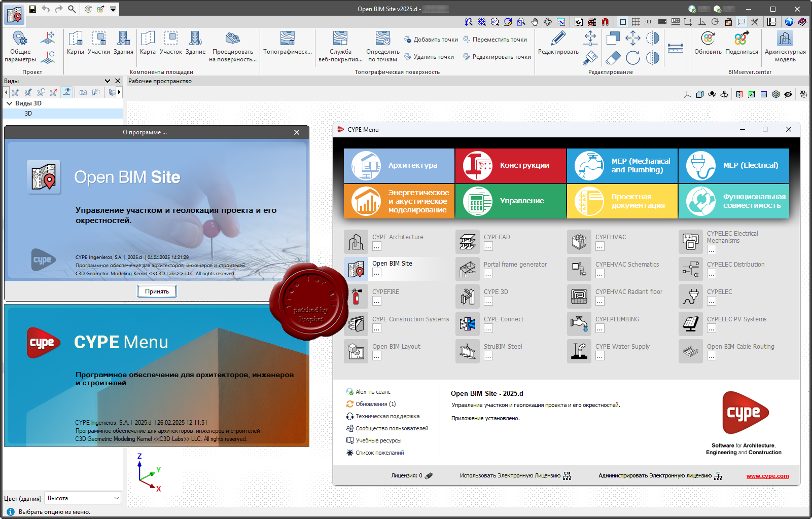Click the save floppy disk icon
The image size is (812, 519).
click(32, 9)
